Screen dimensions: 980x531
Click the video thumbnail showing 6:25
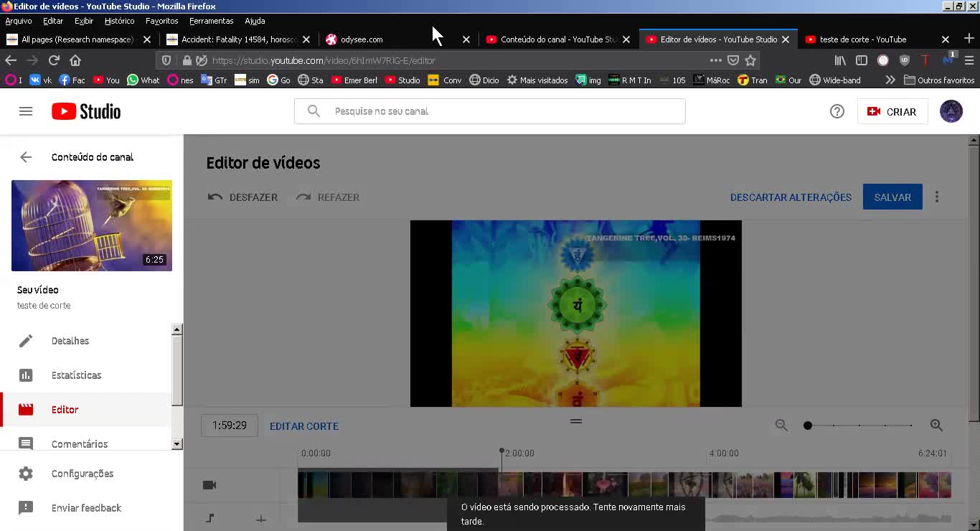coord(92,225)
